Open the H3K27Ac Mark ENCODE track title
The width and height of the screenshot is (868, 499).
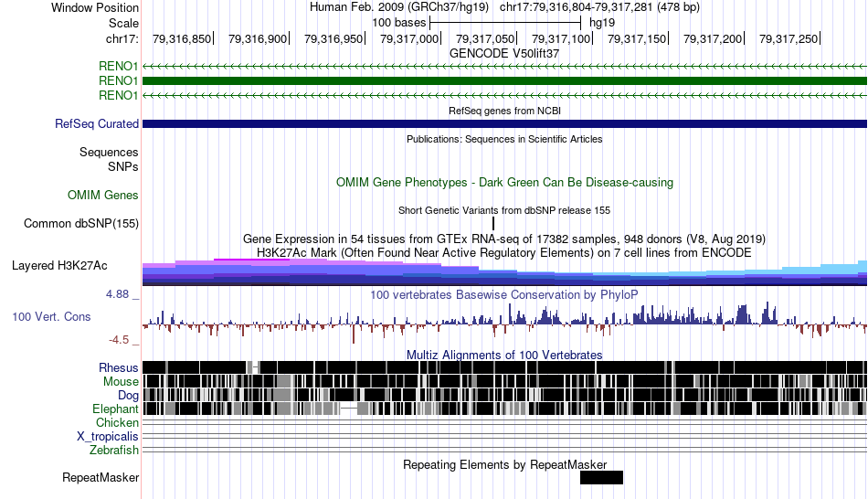(504, 253)
